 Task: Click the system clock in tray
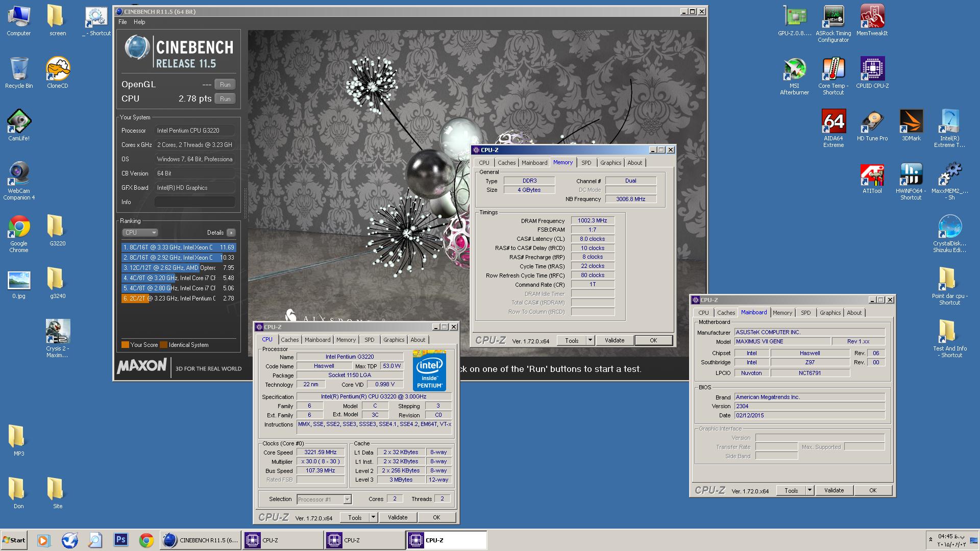951,540
